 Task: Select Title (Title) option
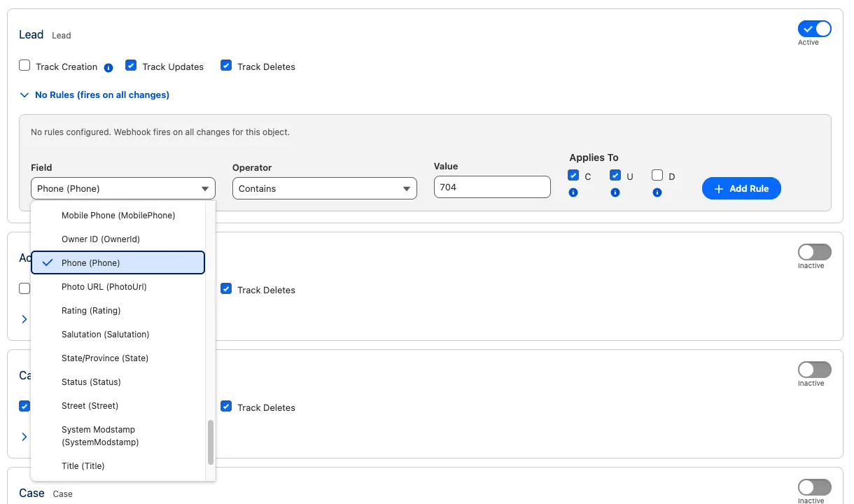click(x=118, y=466)
